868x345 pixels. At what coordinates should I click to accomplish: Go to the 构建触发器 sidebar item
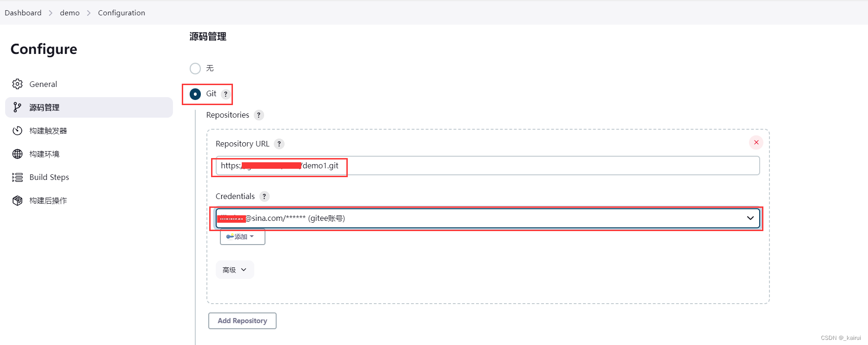(x=89, y=131)
